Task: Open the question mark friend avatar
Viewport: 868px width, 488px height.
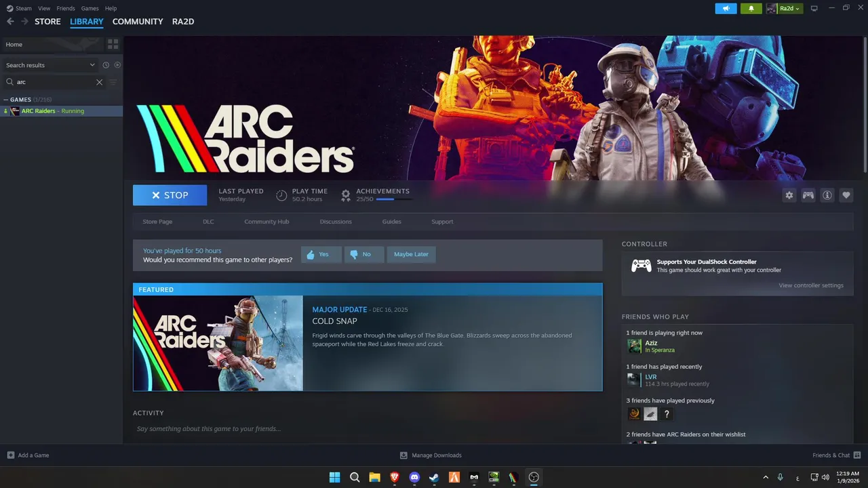Action: pos(667,413)
